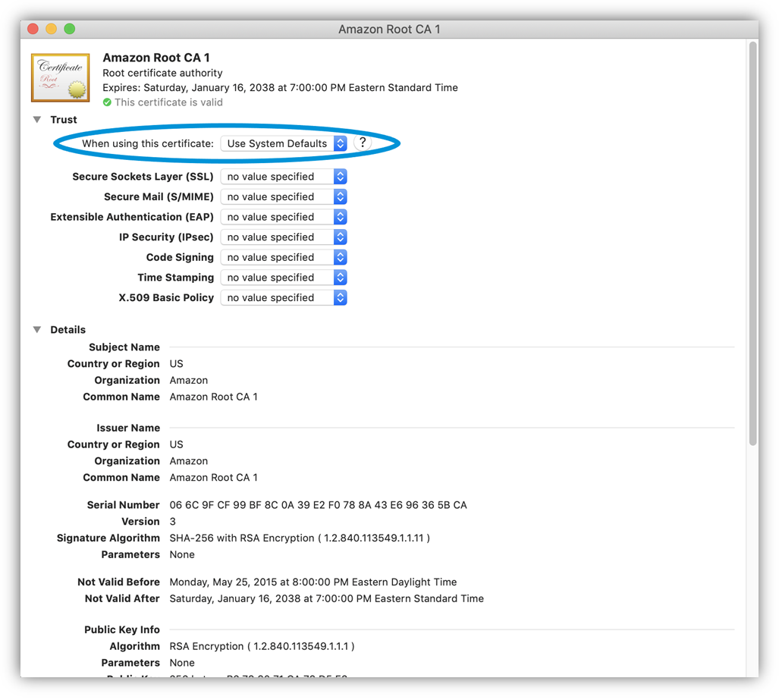Click the 'Signature Algorithm' label
The height and width of the screenshot is (700, 779).
point(108,538)
